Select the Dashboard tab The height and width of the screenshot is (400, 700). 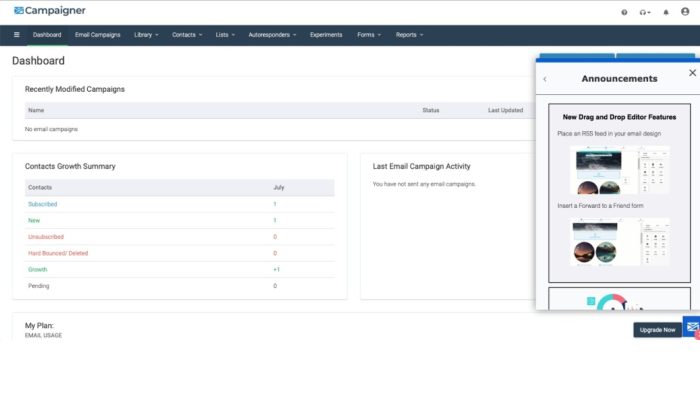point(47,35)
